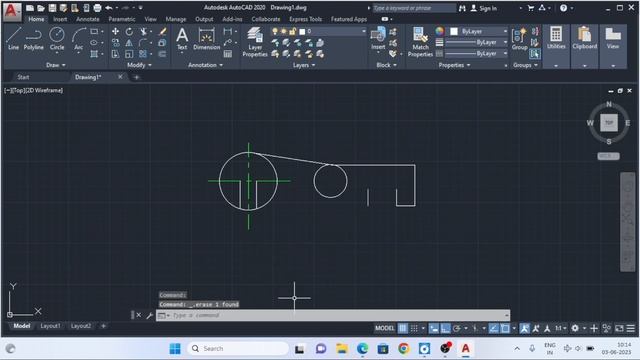Toggle drawing grid display in status bar
640x360 pixels.
pos(403,328)
